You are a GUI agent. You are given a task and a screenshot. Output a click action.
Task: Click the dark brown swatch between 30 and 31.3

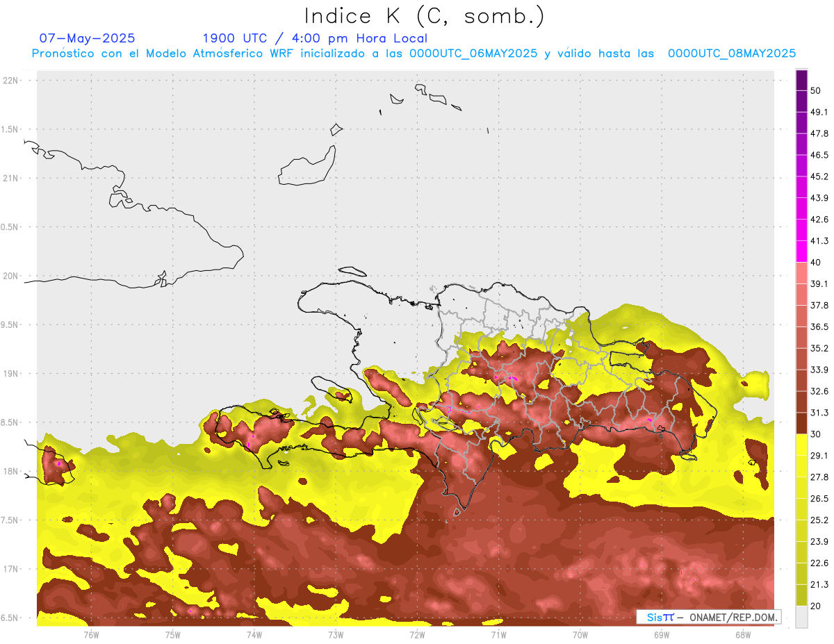pyautogui.click(x=801, y=423)
